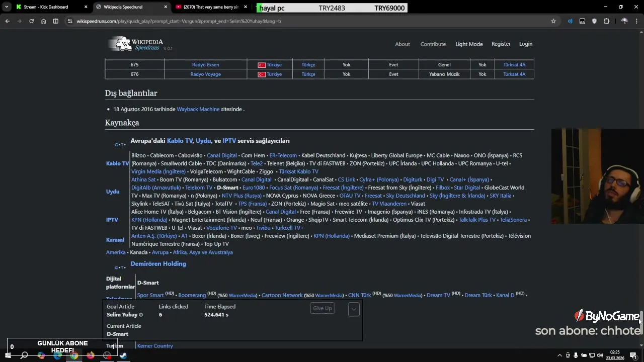Click the info icon beside Selim Yuhay
Screen dimensions: 644x362
click(x=141, y=315)
